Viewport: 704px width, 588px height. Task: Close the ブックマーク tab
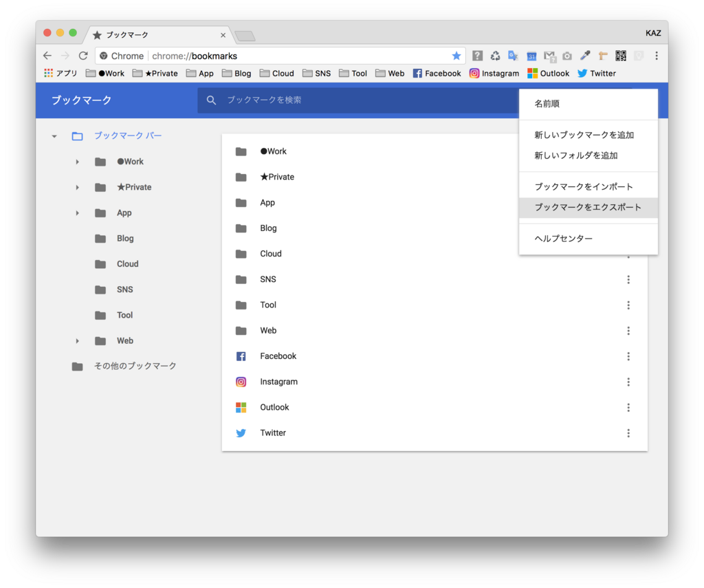click(223, 35)
